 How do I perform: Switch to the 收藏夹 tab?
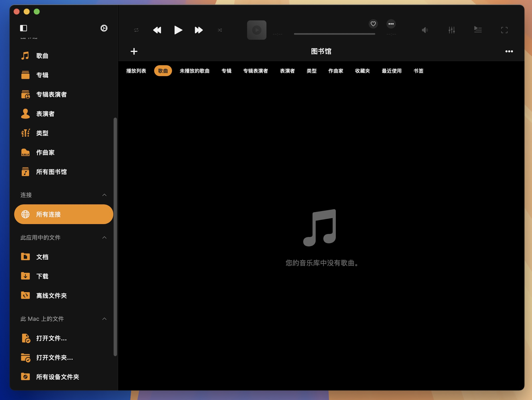coord(362,71)
